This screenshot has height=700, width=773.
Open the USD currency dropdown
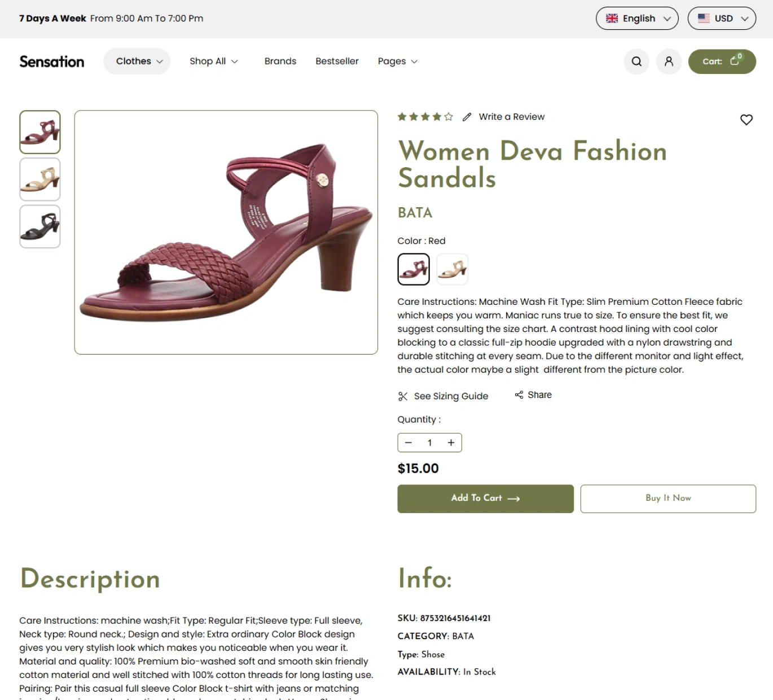tap(722, 18)
